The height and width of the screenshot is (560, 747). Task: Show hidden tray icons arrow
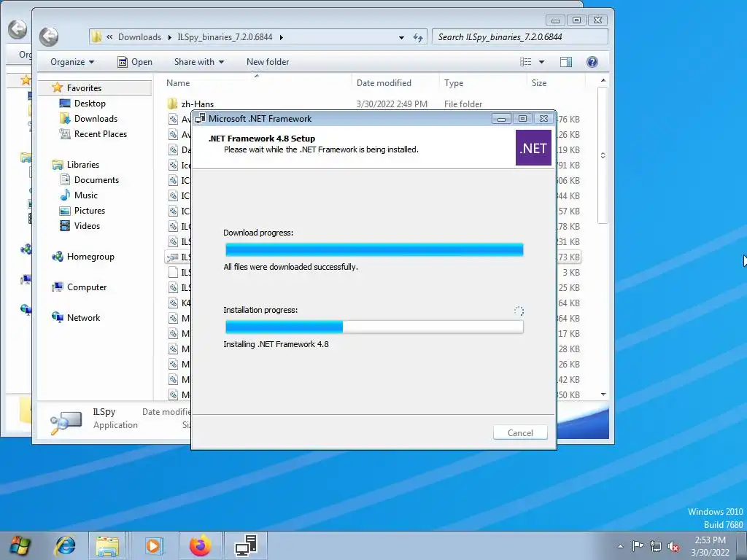point(620,546)
